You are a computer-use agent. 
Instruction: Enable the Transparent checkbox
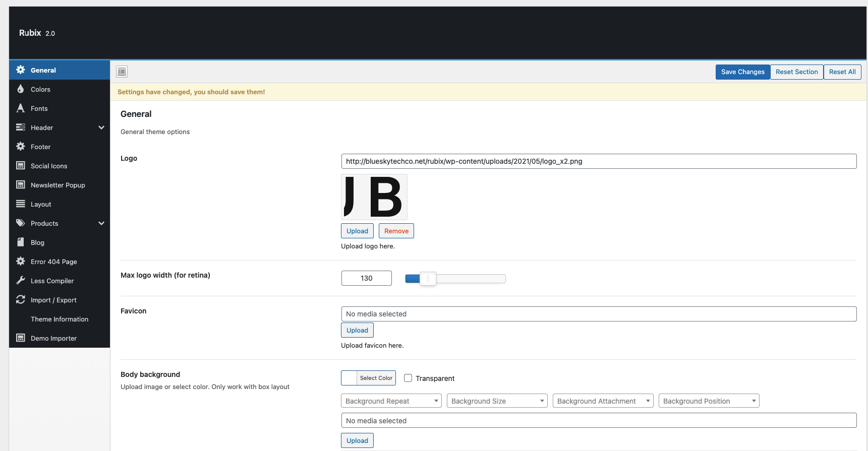[x=408, y=378]
